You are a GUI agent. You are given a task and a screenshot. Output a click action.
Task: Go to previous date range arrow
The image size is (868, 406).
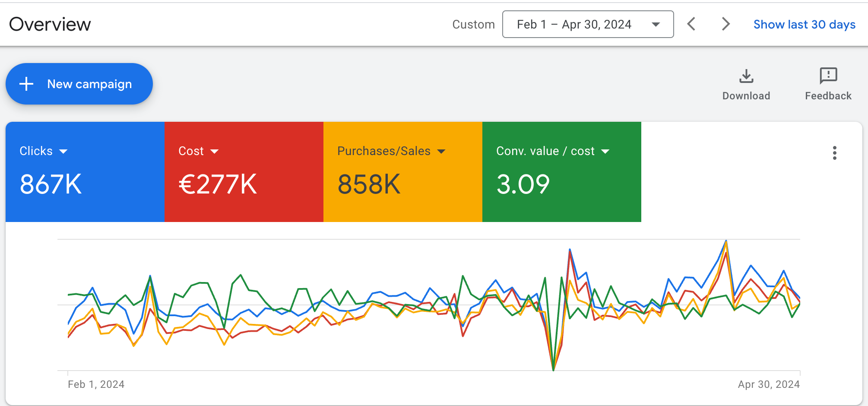tap(691, 24)
